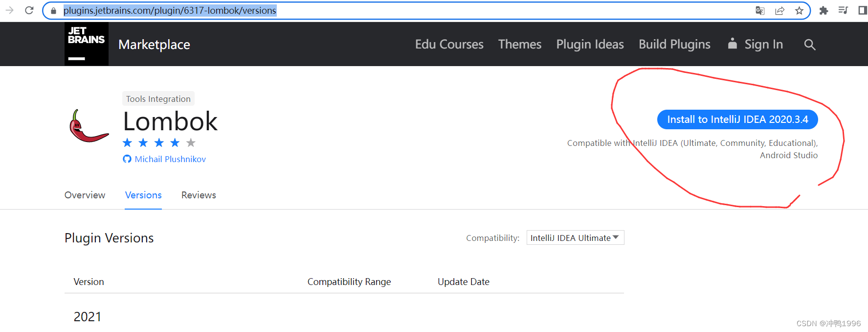Open the media control playlist icon
The height and width of the screenshot is (332, 868).
click(843, 10)
